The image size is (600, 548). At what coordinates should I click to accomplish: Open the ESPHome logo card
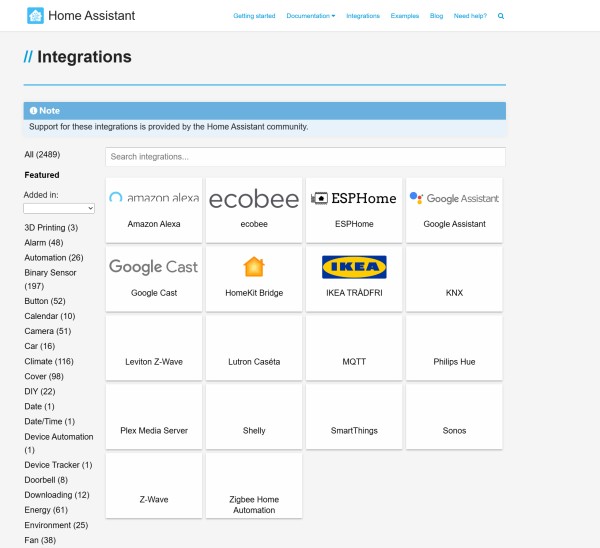coord(354,198)
